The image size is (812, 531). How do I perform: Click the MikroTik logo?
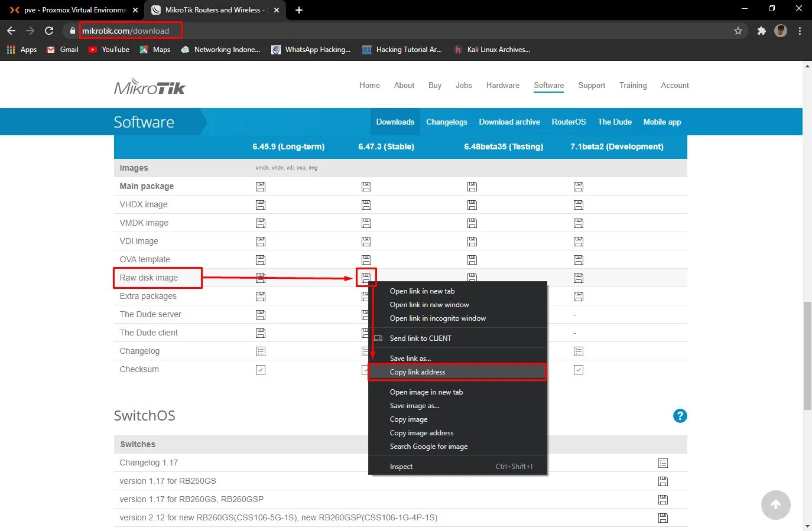tap(150, 86)
